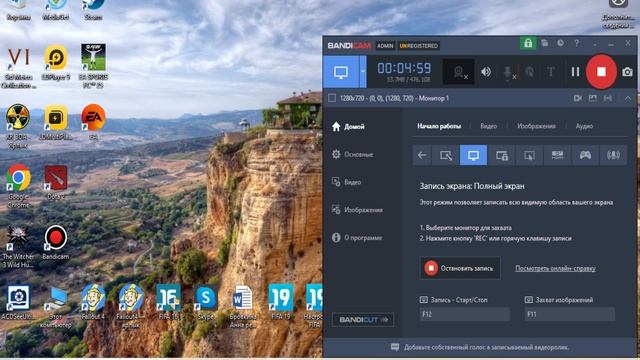
Task: Open the recording mode dropdown arrow
Action: (x=363, y=72)
